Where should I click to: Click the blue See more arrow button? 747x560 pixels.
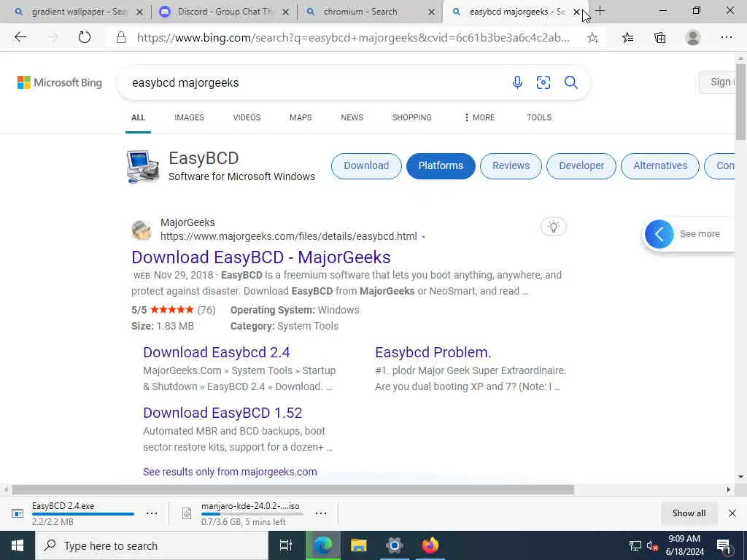(659, 234)
